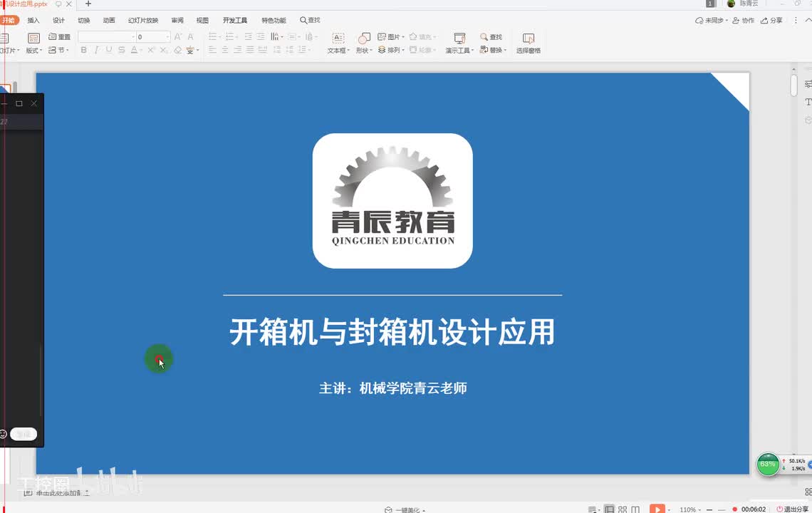Switch to the 幻灯片放映 tab
The width and height of the screenshot is (812, 513).
pos(143,20)
